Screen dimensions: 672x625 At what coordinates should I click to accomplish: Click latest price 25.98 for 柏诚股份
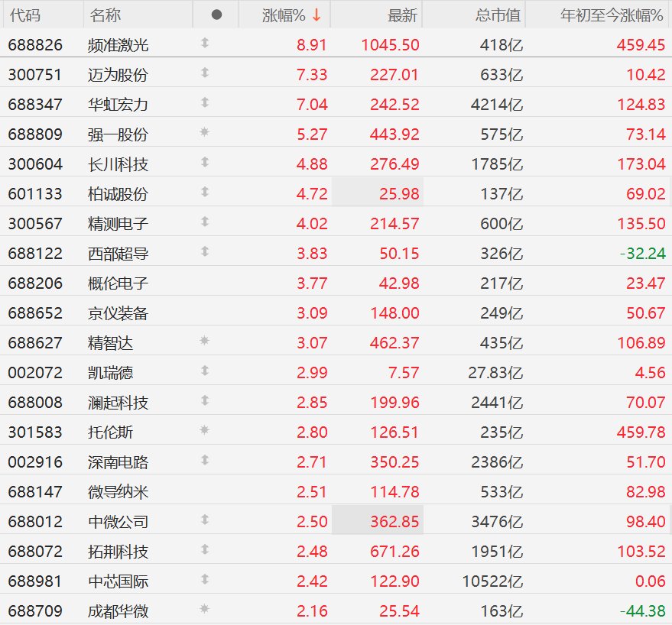coord(399,194)
